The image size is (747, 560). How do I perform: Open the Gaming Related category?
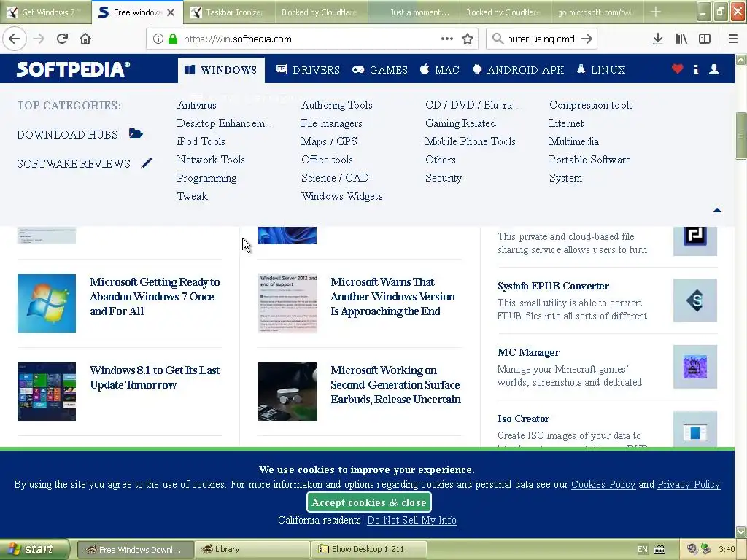coord(461,123)
